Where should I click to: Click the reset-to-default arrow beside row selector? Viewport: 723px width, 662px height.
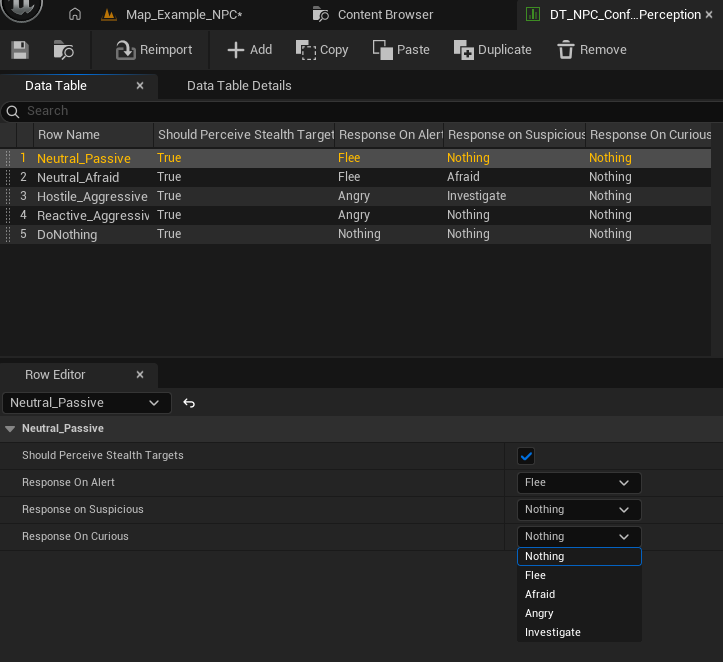click(189, 403)
